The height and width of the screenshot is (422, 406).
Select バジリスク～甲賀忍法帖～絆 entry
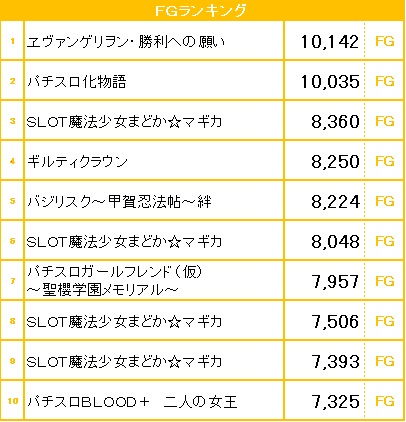(119, 202)
